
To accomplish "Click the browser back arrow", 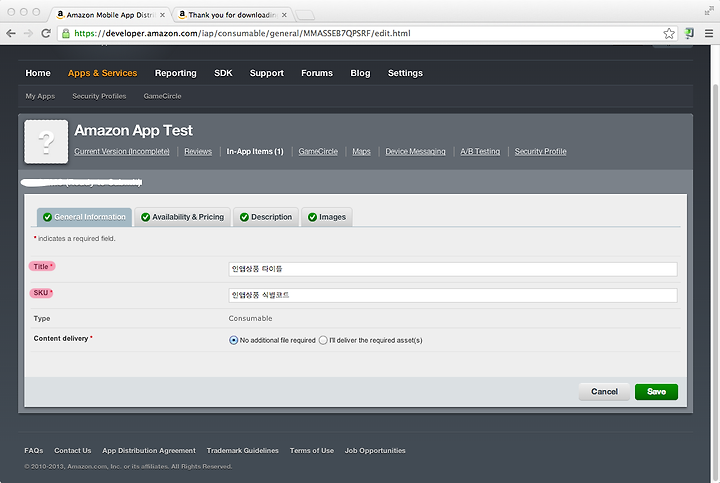I will (x=11, y=33).
